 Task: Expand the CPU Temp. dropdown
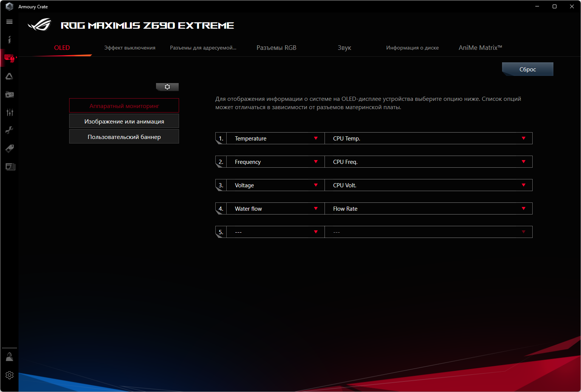coord(428,138)
